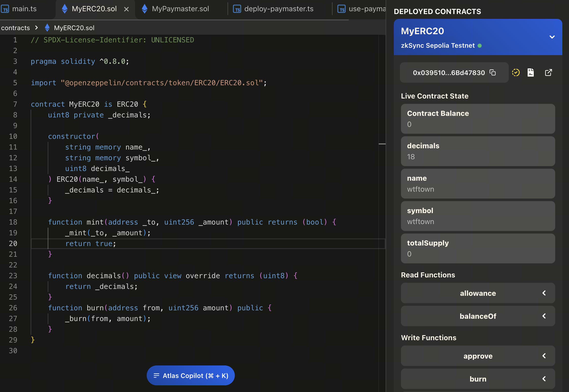Select the MyERC20.sol tab
The height and width of the screenshot is (392, 569).
pos(94,9)
